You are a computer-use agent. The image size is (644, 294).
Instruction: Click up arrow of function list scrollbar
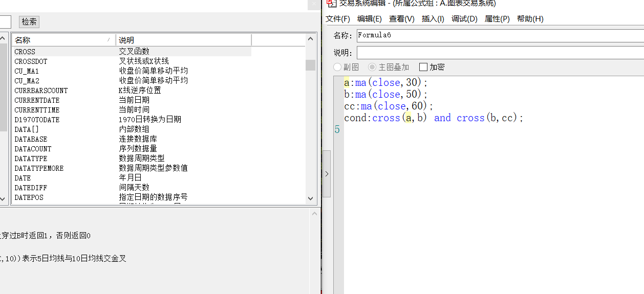click(x=310, y=39)
